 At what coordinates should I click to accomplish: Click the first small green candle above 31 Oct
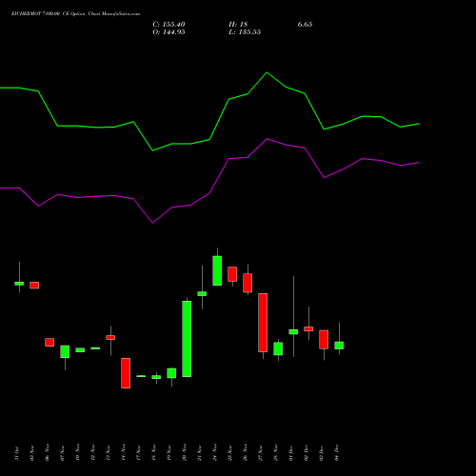click(19, 284)
